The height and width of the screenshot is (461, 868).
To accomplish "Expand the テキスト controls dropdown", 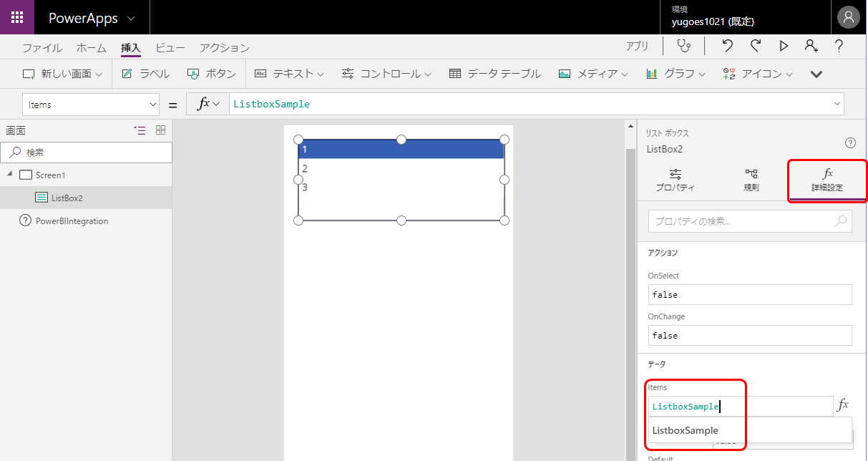I will (289, 73).
